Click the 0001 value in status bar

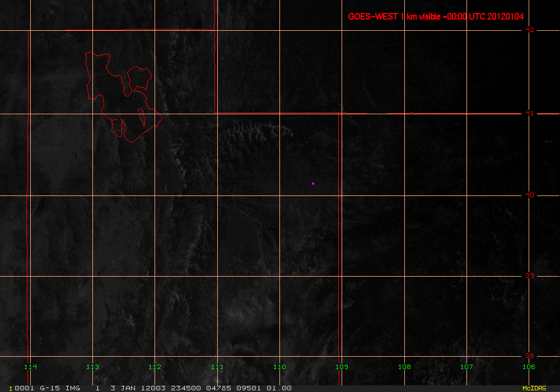24,388
